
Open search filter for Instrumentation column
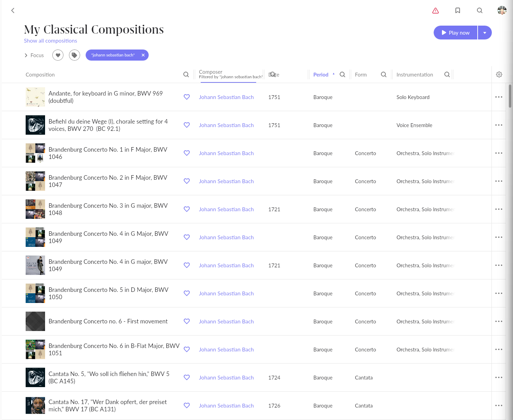(x=447, y=74)
